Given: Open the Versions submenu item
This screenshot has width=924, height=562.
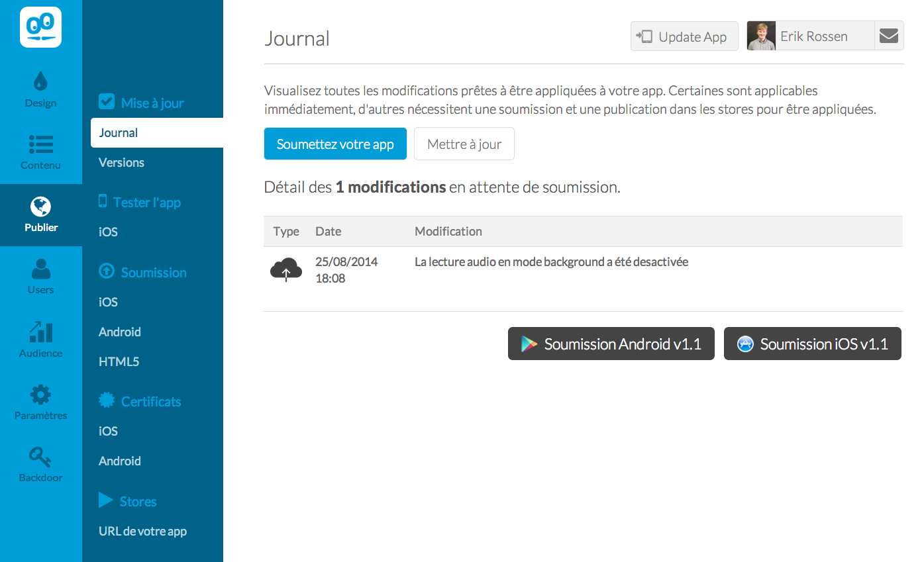Looking at the screenshot, I should (121, 163).
